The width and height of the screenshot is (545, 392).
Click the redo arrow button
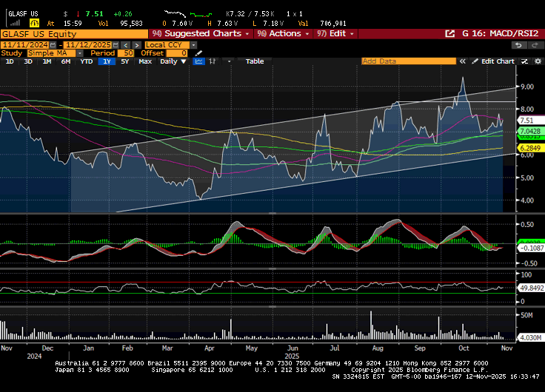click(534, 45)
